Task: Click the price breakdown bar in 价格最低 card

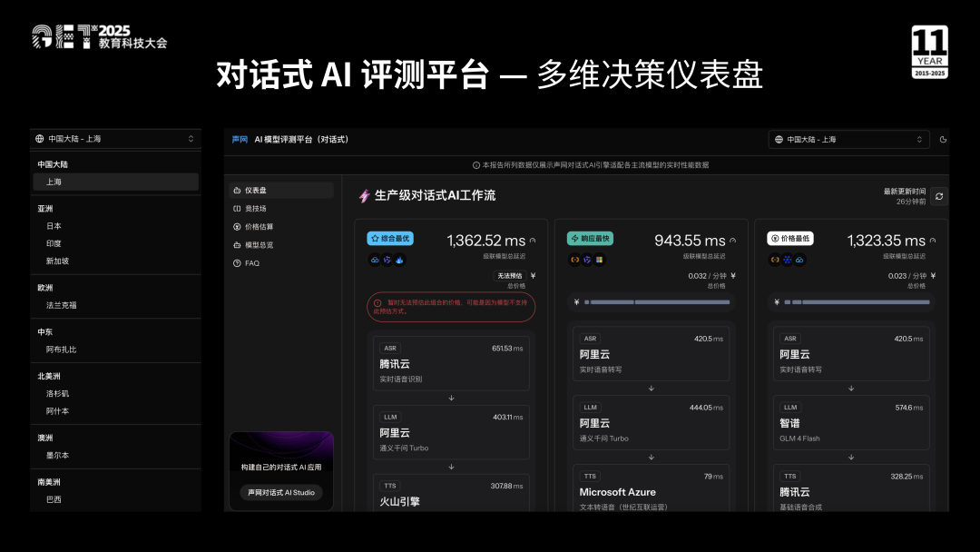Action: pyautogui.click(x=857, y=302)
